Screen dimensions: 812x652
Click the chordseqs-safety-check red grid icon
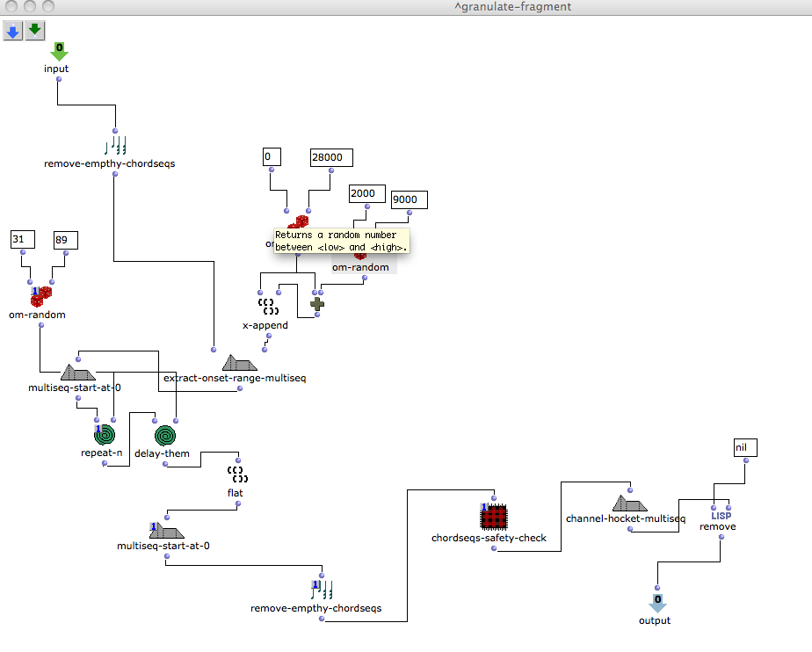coord(495,516)
